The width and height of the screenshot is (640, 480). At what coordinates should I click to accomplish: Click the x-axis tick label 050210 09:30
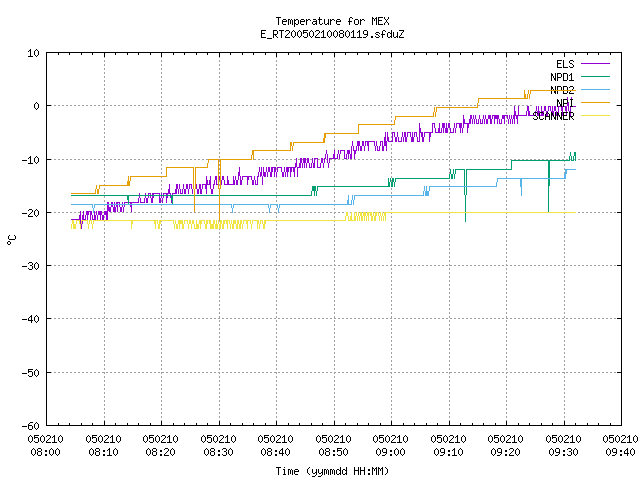[x=564, y=445]
